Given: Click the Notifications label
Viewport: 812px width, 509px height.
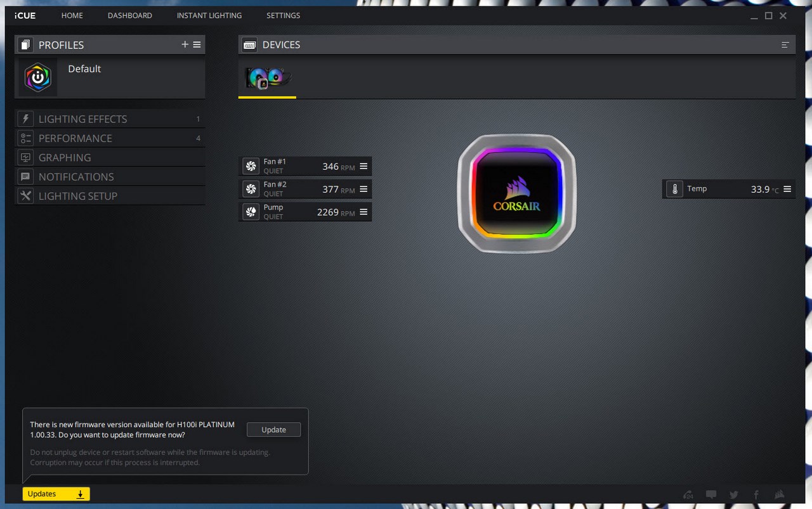Looking at the screenshot, I should [76, 177].
